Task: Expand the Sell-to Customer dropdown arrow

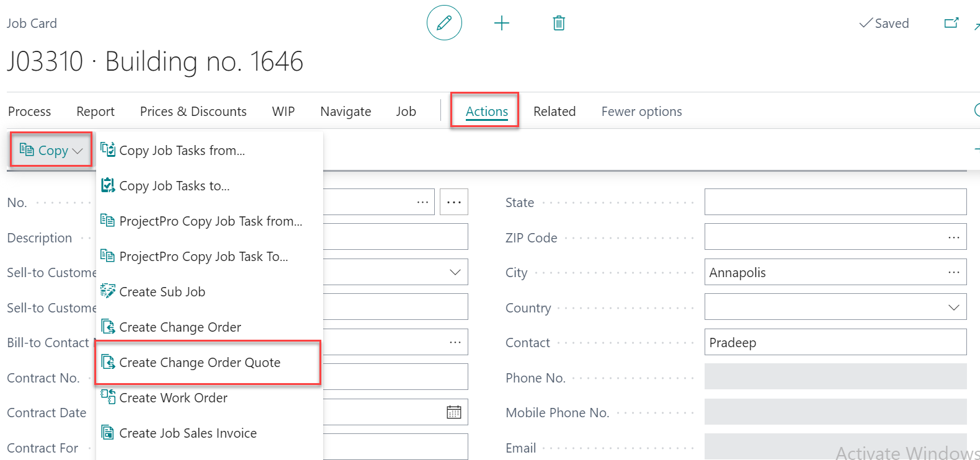Action: (x=455, y=272)
